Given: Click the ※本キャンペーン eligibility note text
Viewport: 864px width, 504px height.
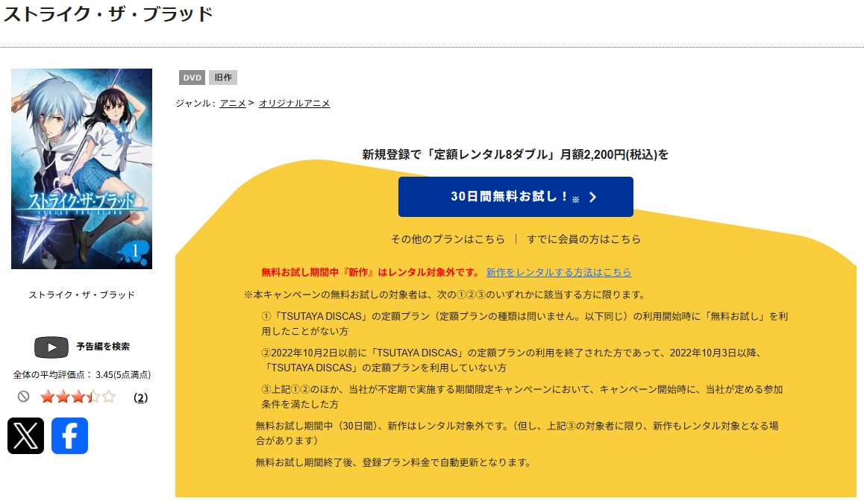Looking at the screenshot, I should click(x=445, y=294).
